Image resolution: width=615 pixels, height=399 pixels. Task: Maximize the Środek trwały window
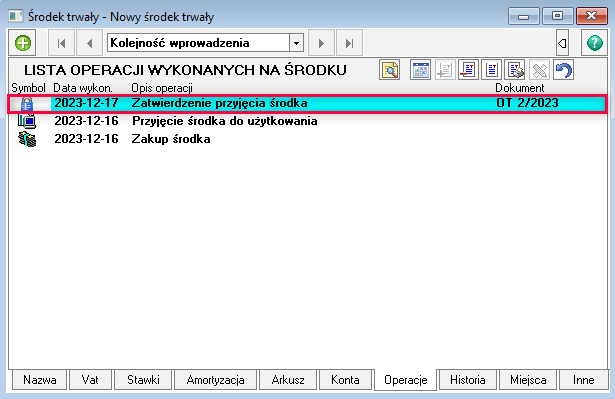pyautogui.click(x=557, y=16)
